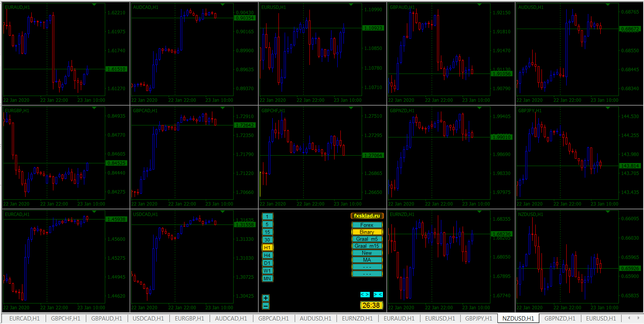Screen dimensions: 644x324
Task: Select the MN monthly timeframe button
Action: (x=267, y=278)
